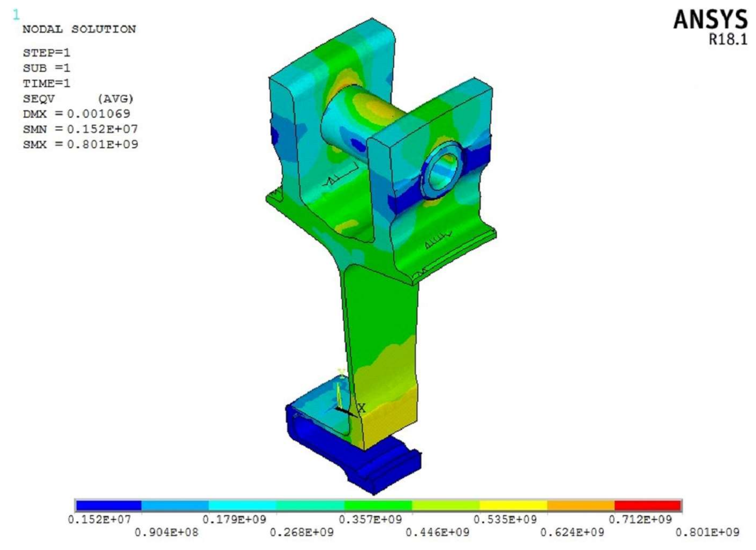Click the NODAL SOLUTION title text
Image resolution: width=756 pixels, height=550 pixels.
(x=79, y=29)
